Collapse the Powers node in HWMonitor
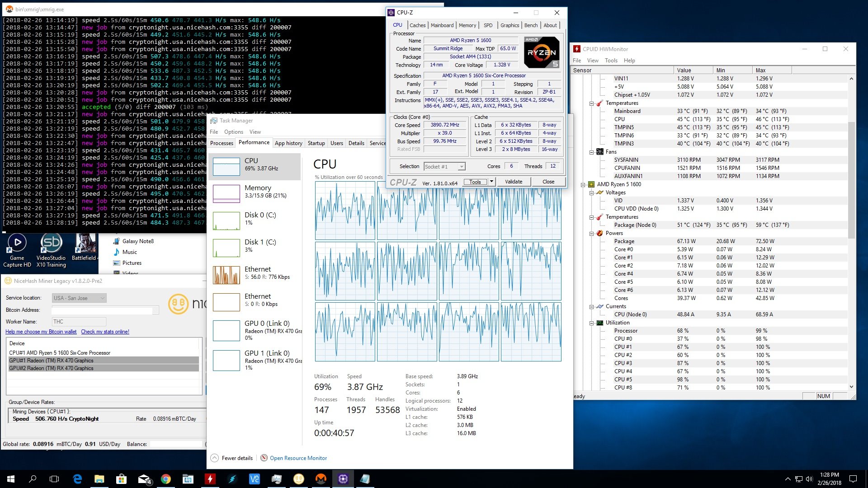Screen dimensions: 868x488 tap(591, 234)
